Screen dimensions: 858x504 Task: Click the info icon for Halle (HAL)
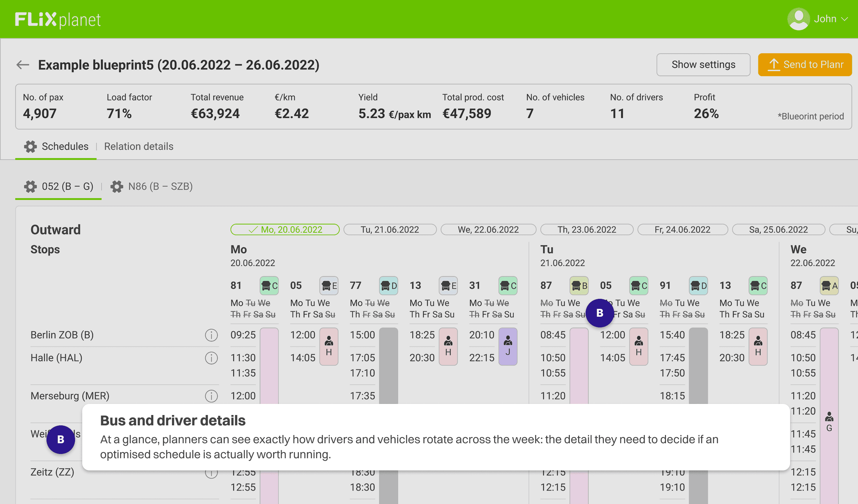(x=211, y=358)
